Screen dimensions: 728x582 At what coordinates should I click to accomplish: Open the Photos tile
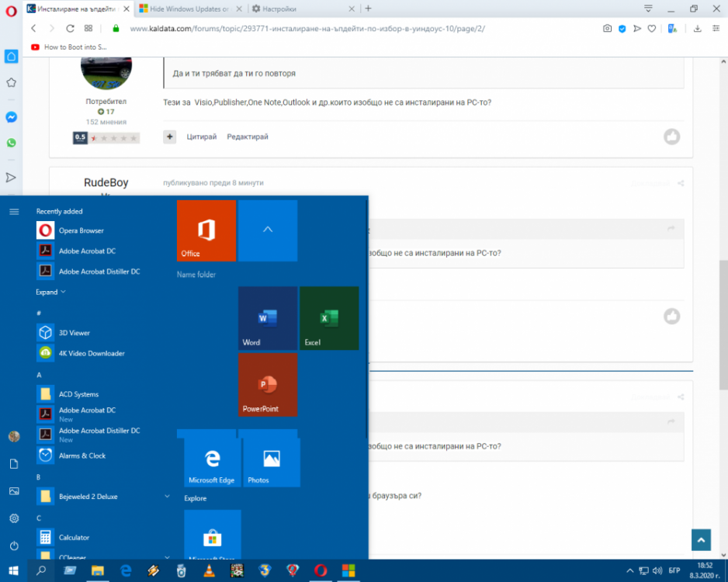(x=272, y=462)
